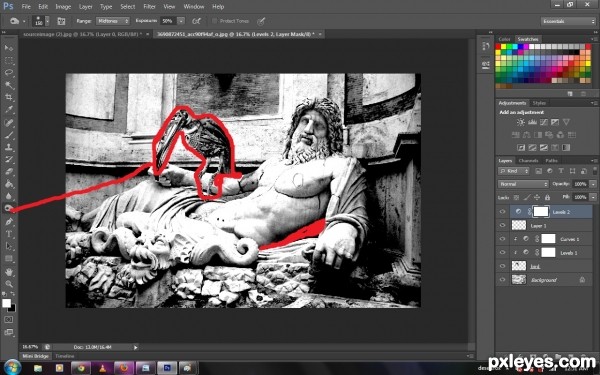Select the Eyedropper tool

tap(8, 109)
